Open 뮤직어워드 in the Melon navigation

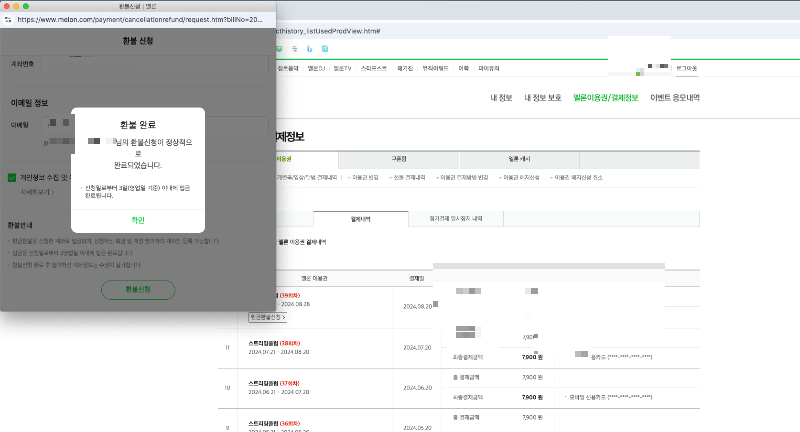pos(435,68)
